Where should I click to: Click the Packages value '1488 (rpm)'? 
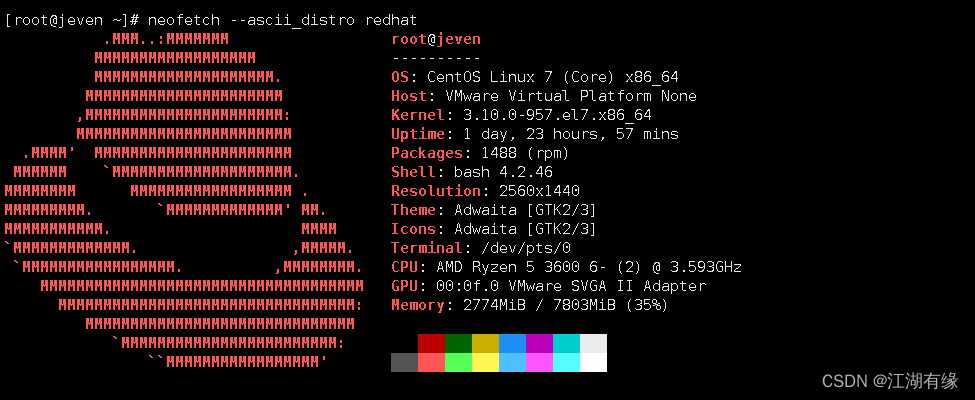(525, 154)
